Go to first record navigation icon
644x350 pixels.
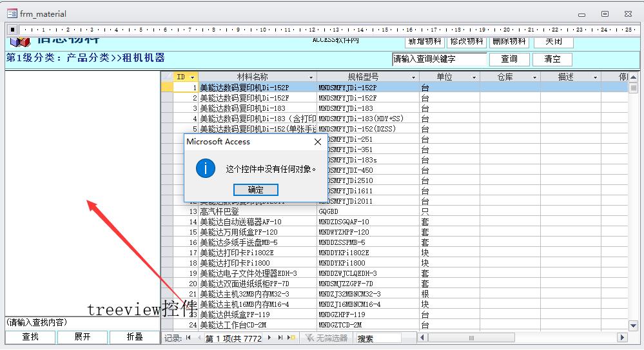coord(188,338)
